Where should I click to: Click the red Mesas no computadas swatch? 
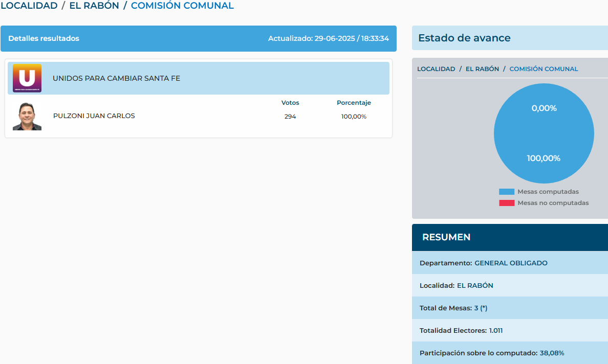coord(506,203)
